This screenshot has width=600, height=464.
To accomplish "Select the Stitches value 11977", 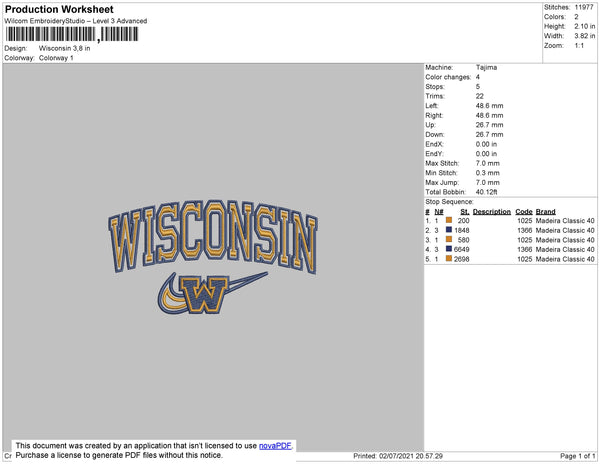I will pyautogui.click(x=584, y=7).
